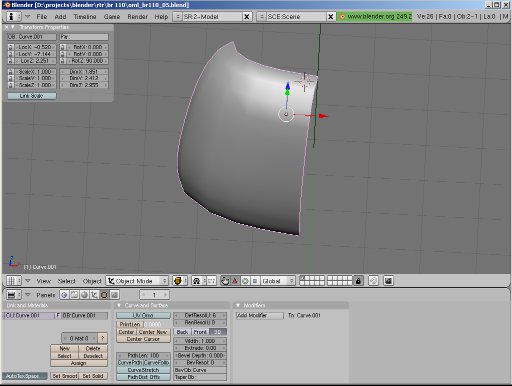This screenshot has height=386, width=512.
Task: Collapse the Modifiers panel triangle
Action: pyautogui.click(x=238, y=305)
